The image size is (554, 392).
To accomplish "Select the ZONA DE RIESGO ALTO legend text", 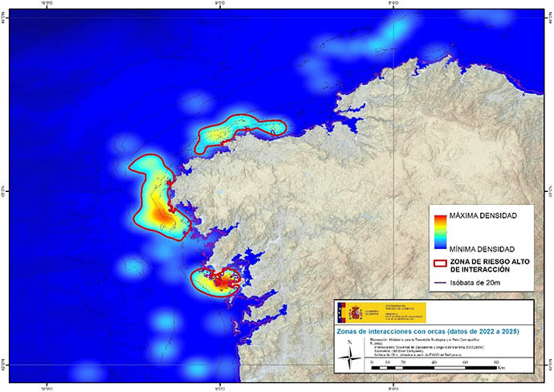I will pyautogui.click(x=489, y=267).
